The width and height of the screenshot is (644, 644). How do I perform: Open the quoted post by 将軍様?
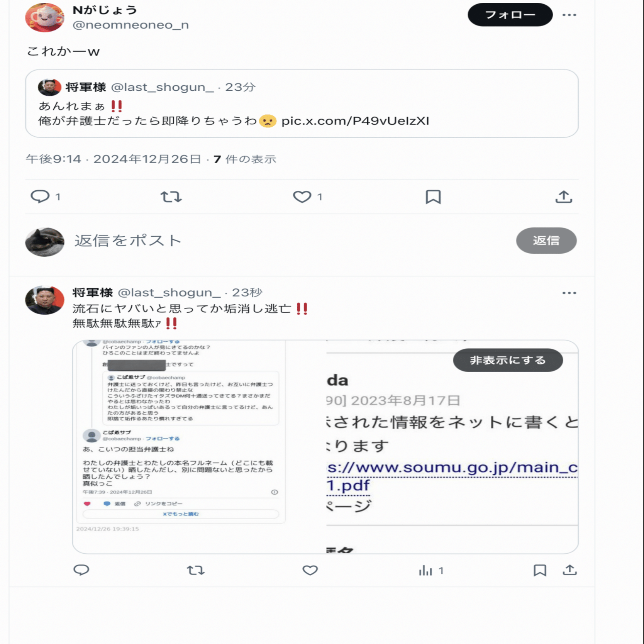[x=302, y=103]
